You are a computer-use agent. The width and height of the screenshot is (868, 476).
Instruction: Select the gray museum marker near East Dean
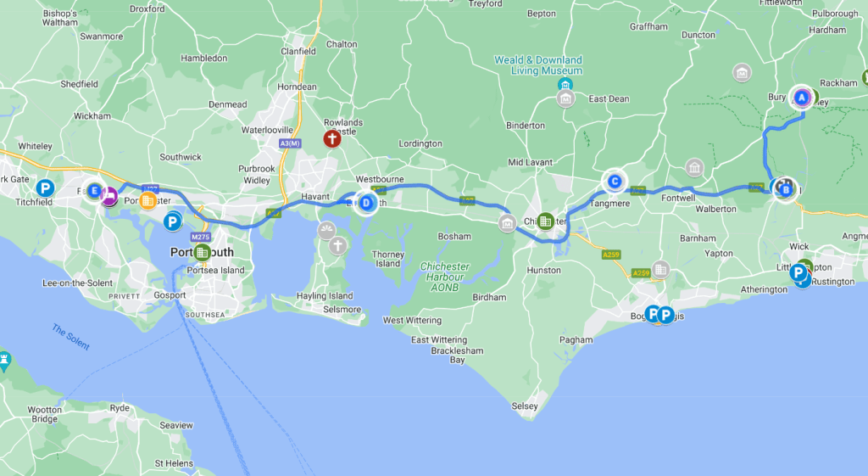[565, 99]
